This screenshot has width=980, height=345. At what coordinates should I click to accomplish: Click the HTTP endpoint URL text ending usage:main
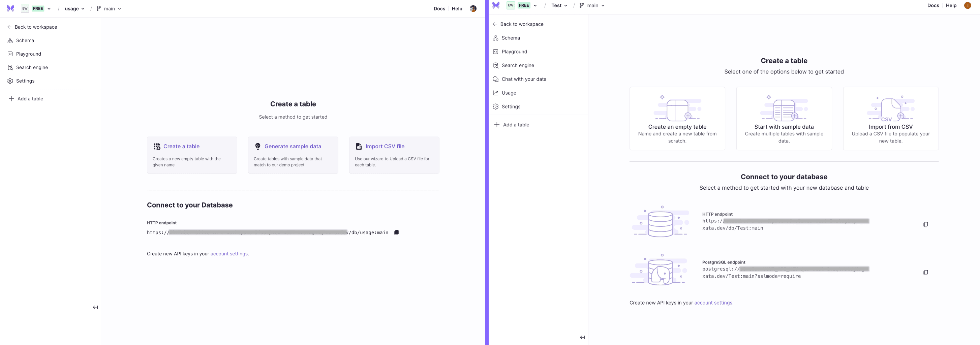coord(268,232)
